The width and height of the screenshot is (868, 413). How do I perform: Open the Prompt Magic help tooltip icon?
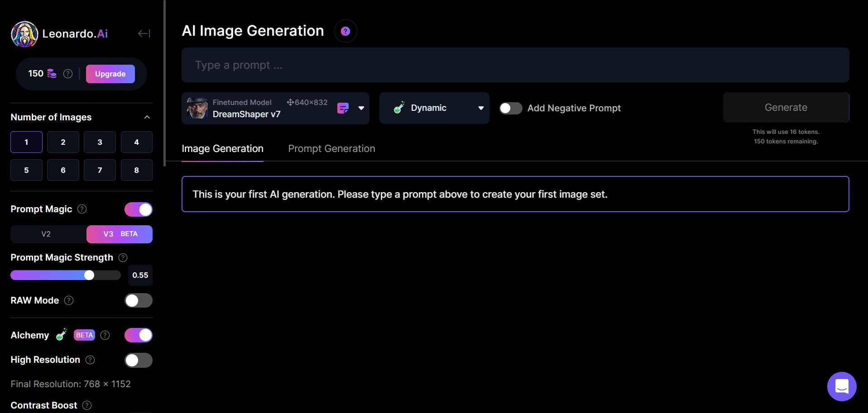click(82, 209)
